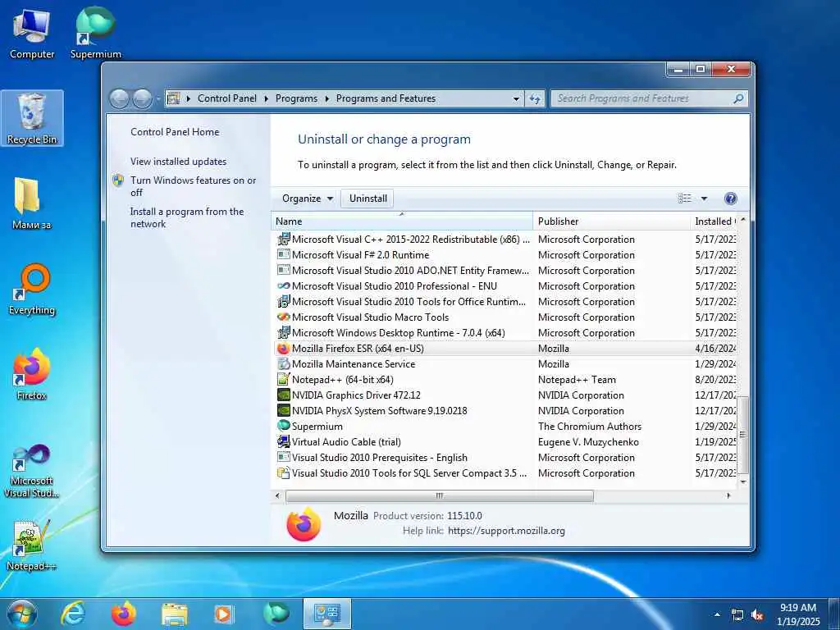
Task: Expand the address bar history dropdown
Action: 516,98
